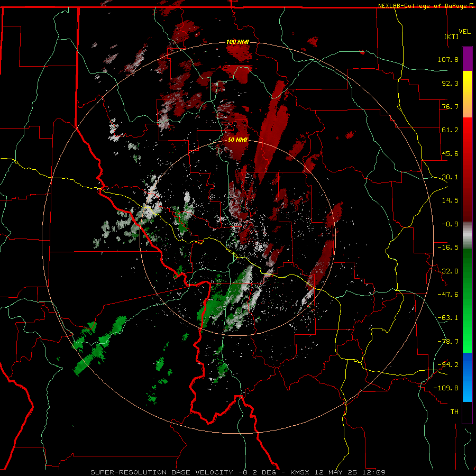Pick the green segment of the color bar
The image size is (476, 476).
click(x=467, y=300)
